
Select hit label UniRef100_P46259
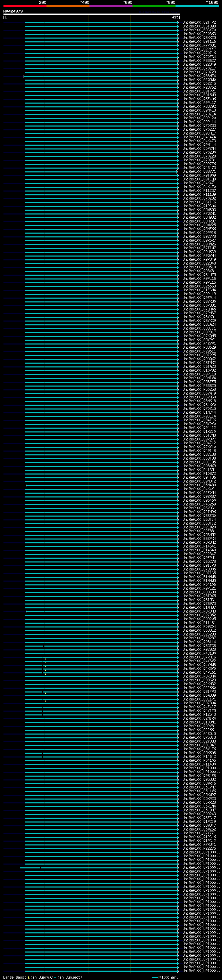(199, 504)
